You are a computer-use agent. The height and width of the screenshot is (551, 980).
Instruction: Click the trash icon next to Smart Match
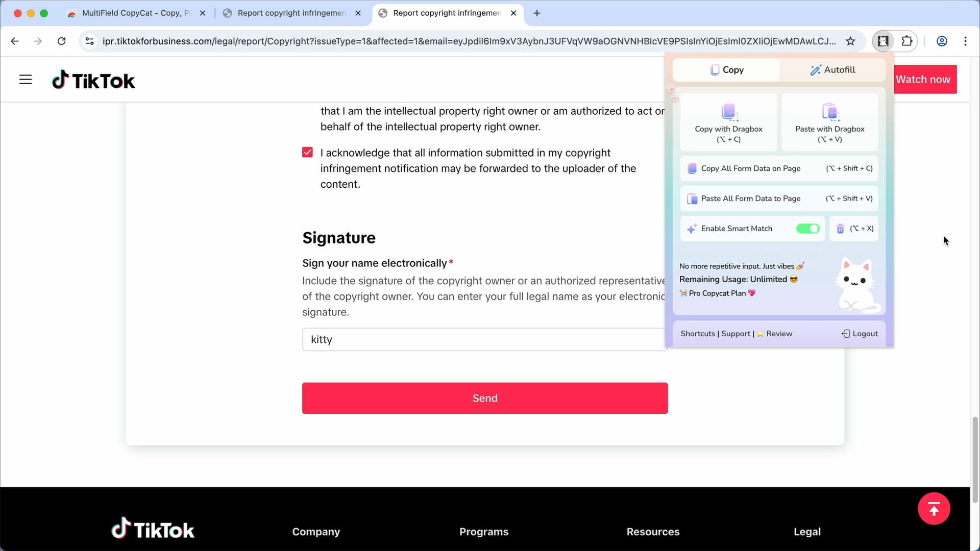840,229
